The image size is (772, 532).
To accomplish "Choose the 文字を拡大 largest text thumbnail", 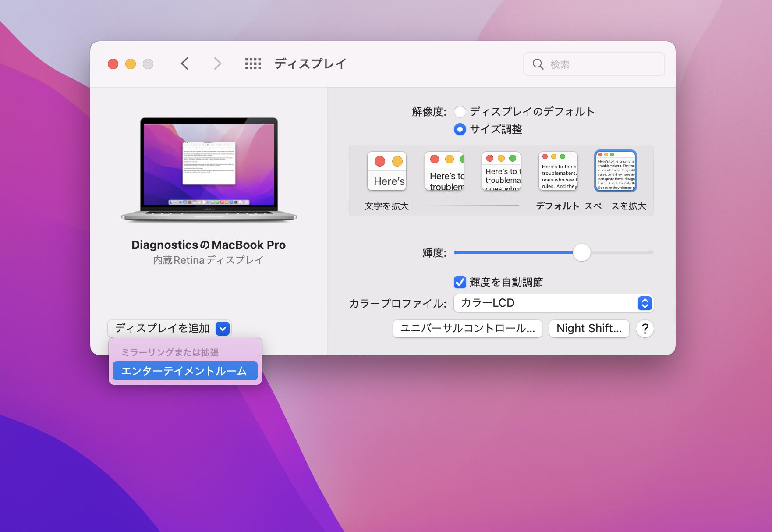I will point(387,171).
